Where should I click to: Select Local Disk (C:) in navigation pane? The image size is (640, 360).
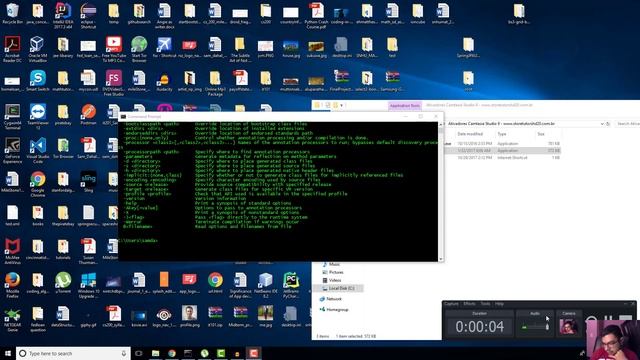click(x=341, y=288)
